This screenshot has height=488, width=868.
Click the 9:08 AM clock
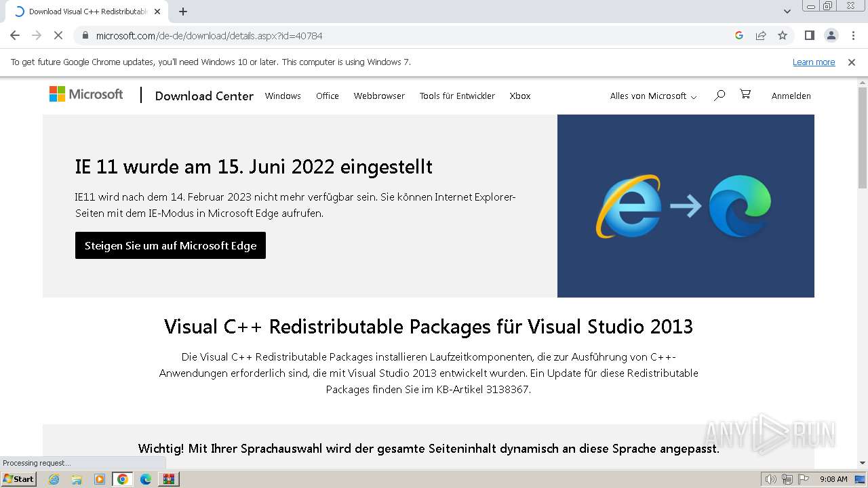(833, 479)
